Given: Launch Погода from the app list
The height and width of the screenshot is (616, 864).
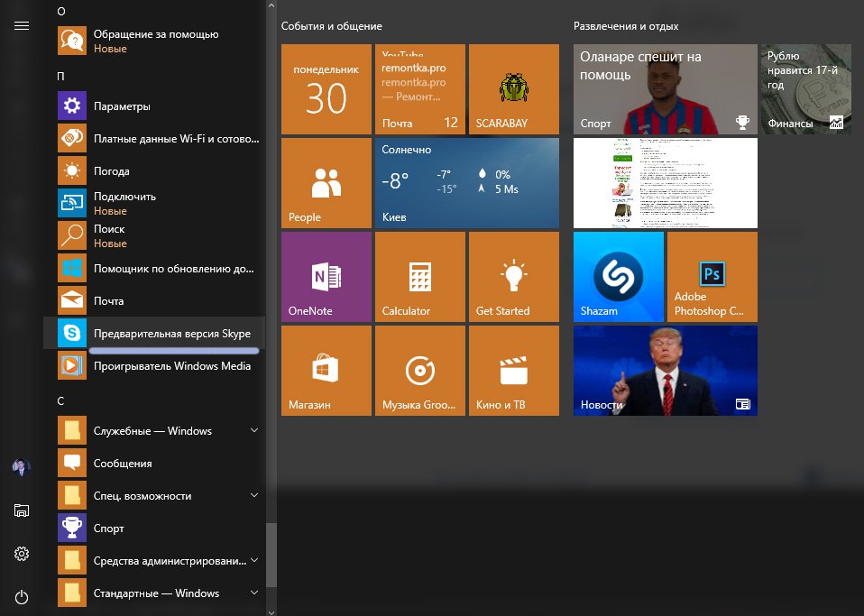Looking at the screenshot, I should click(x=154, y=170).
